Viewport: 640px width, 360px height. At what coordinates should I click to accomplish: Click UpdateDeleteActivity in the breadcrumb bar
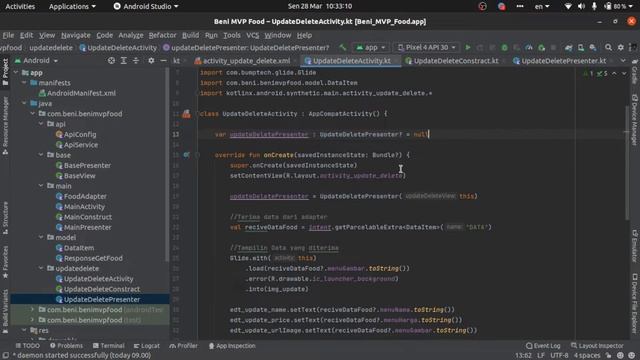118,48
